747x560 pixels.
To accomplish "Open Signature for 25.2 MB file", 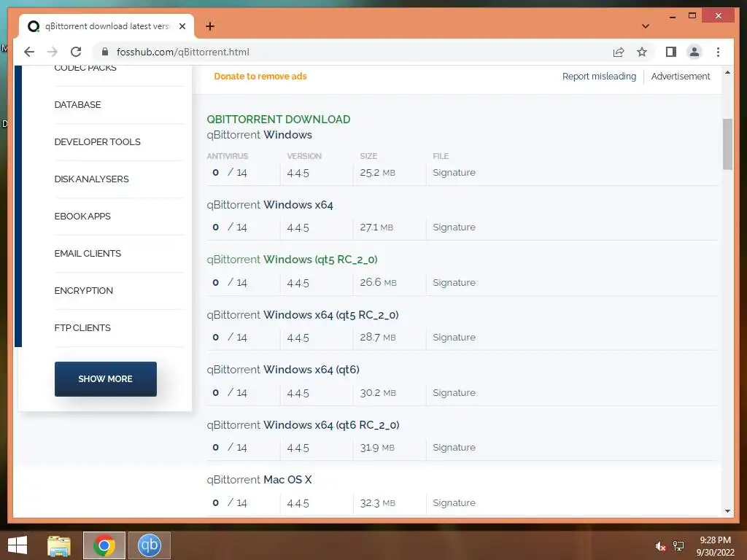I will tap(454, 172).
